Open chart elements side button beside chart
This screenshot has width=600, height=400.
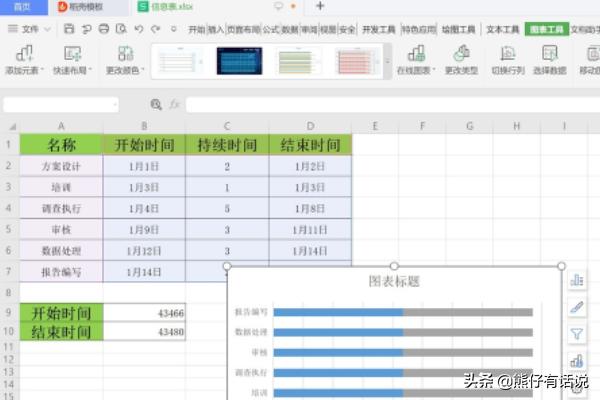pos(577,281)
